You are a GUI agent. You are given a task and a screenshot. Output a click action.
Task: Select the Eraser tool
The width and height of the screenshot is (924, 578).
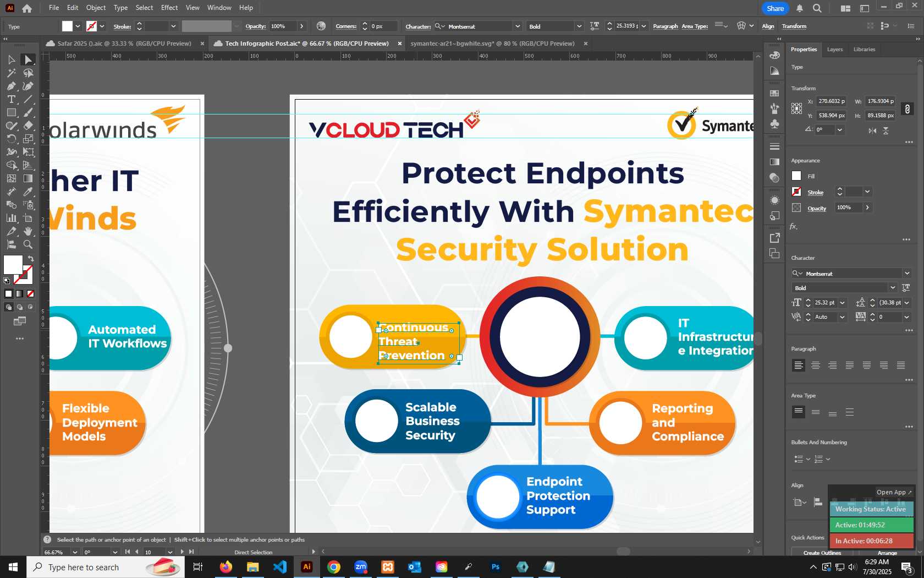click(28, 126)
